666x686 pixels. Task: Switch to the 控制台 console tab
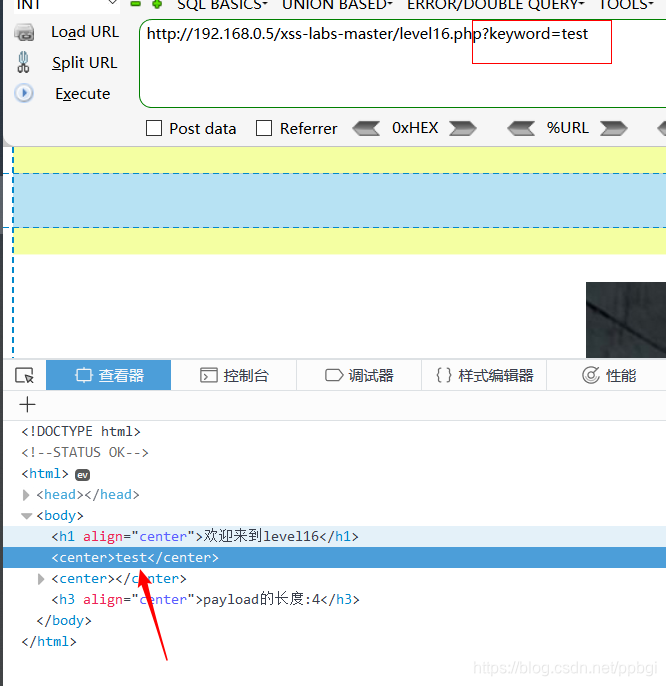pyautogui.click(x=234, y=375)
